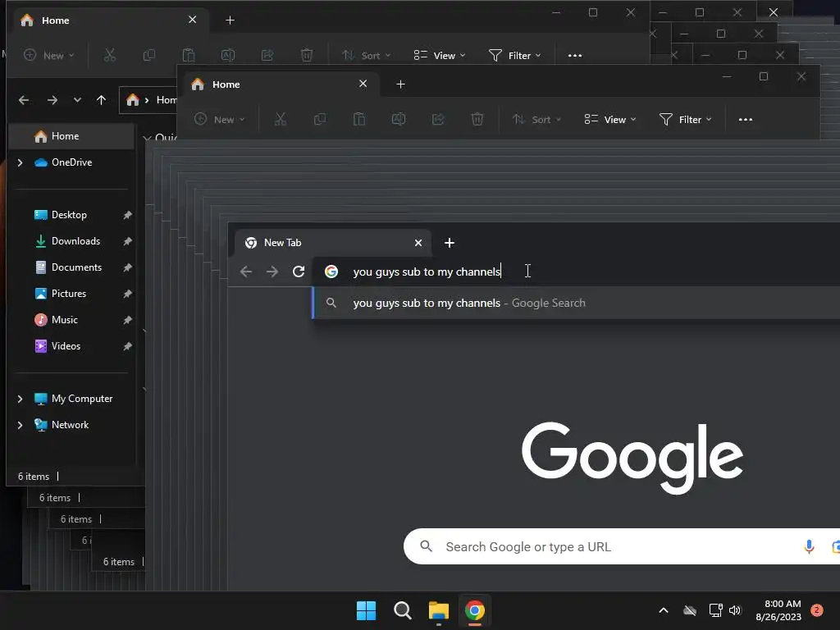Select Home in navigation pane

[71, 136]
